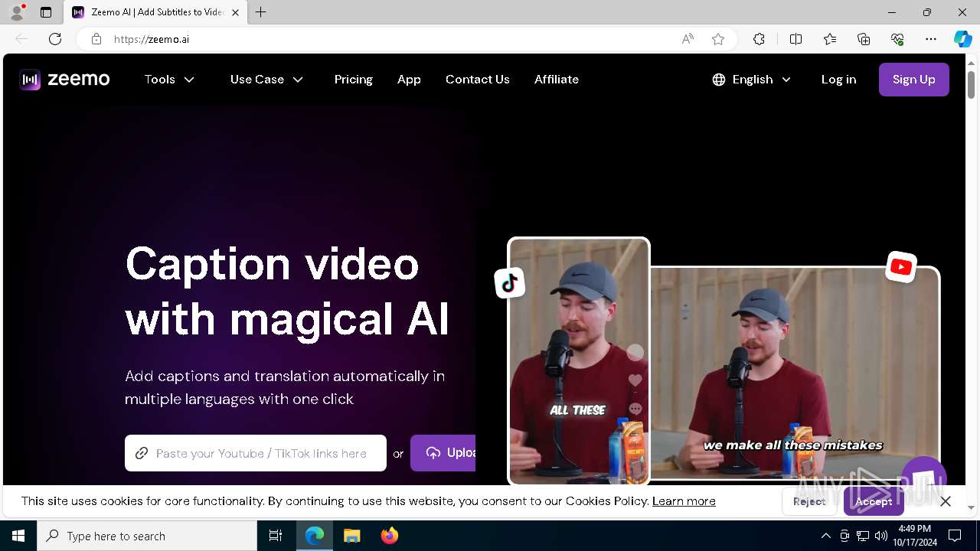Click the taskbar search box
This screenshot has height=551, width=980.
pyautogui.click(x=147, y=536)
